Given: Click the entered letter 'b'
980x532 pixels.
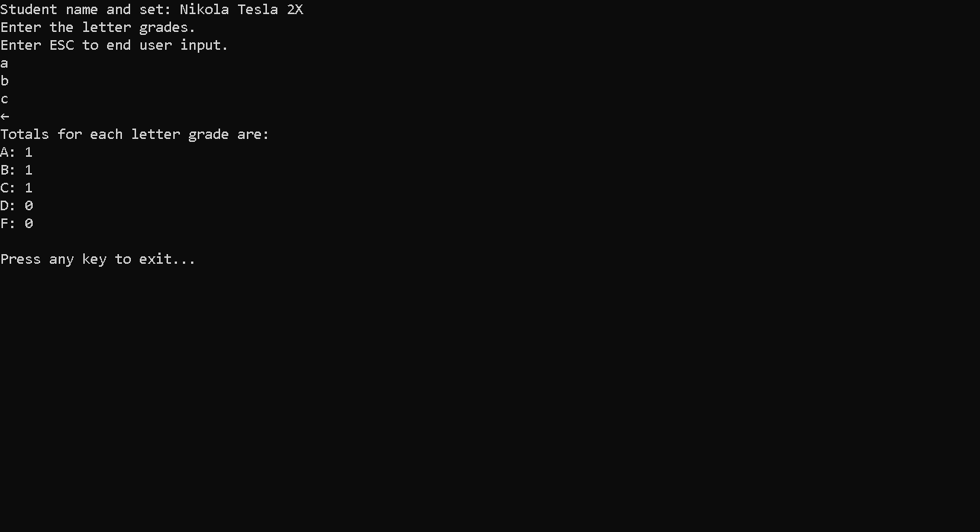Looking at the screenshot, I should [x=4, y=81].
